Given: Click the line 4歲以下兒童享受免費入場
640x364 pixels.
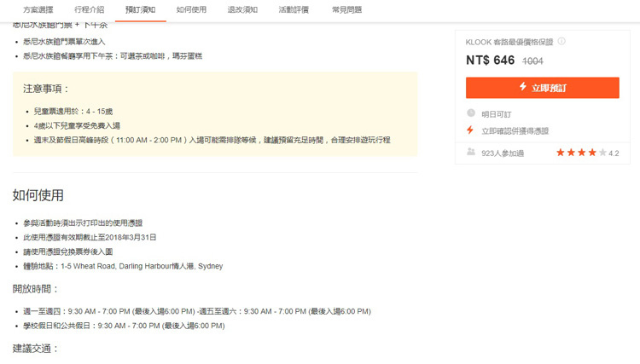Looking at the screenshot, I should 77,125.
